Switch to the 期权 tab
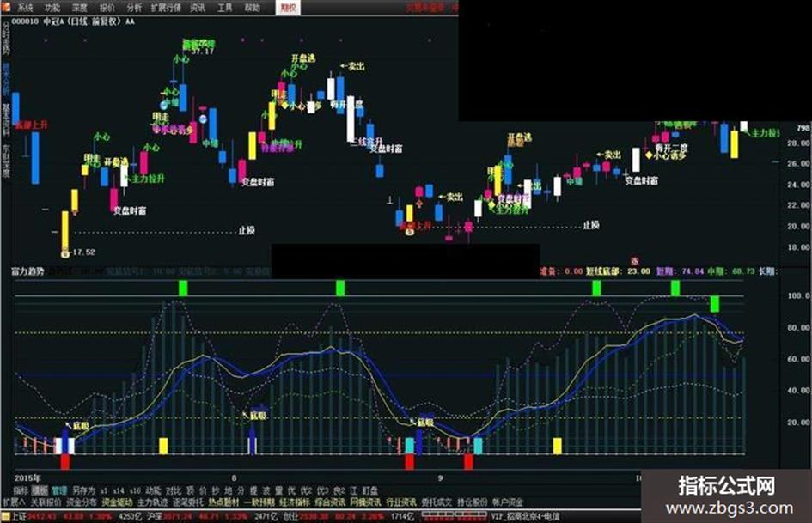This screenshot has width=812, height=523. 288,7
